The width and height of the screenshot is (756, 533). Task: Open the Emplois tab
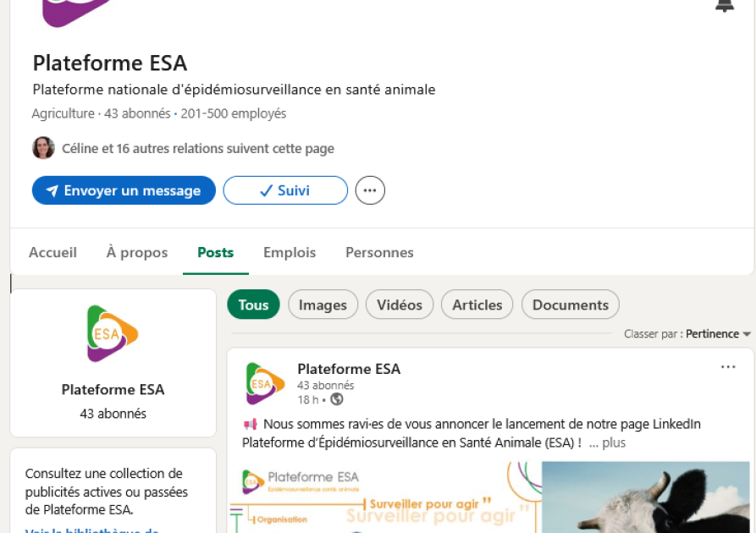(290, 252)
